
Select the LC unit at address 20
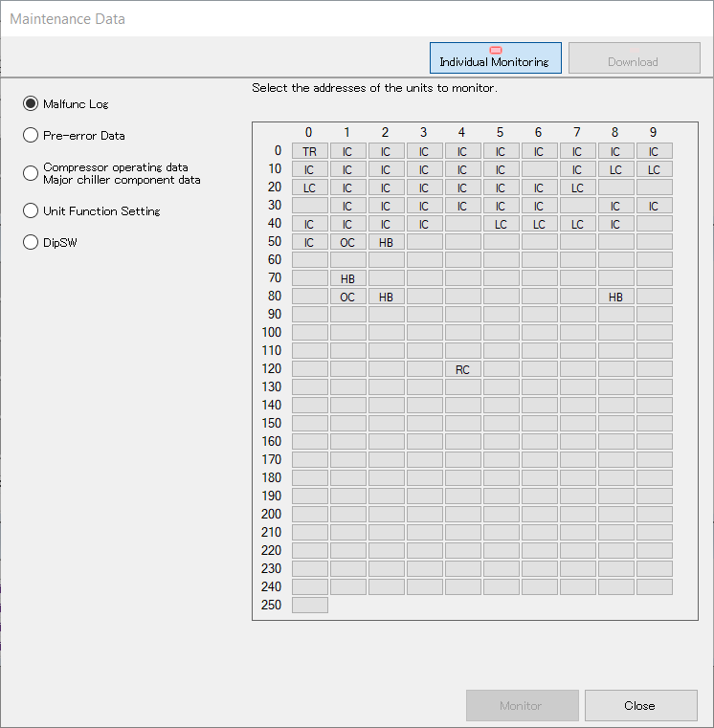click(x=309, y=188)
